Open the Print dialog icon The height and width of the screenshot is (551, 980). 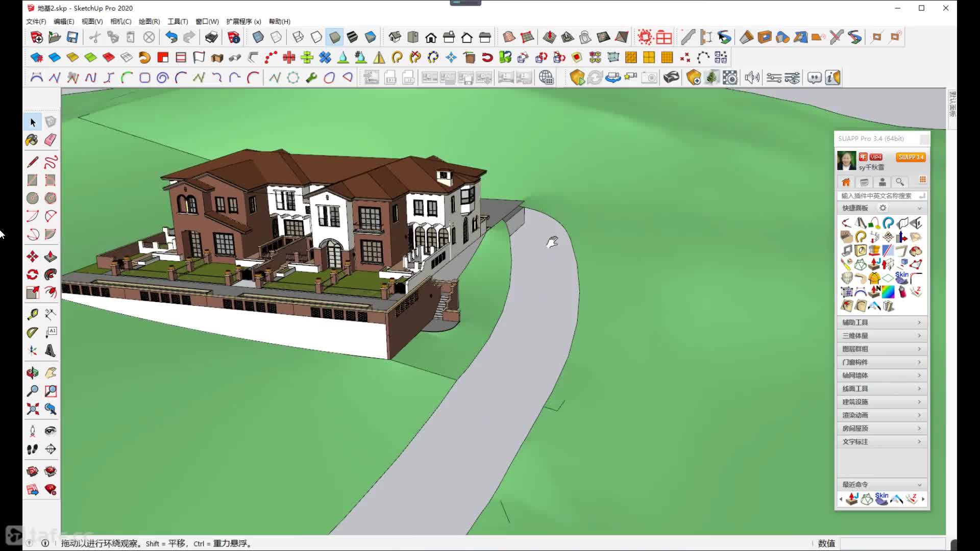point(211,37)
